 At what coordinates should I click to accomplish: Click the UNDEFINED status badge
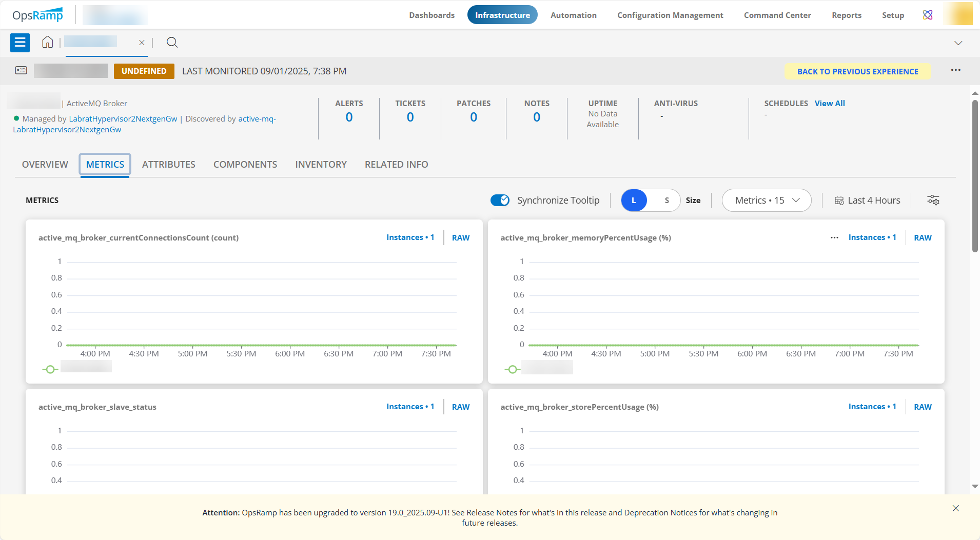[144, 71]
